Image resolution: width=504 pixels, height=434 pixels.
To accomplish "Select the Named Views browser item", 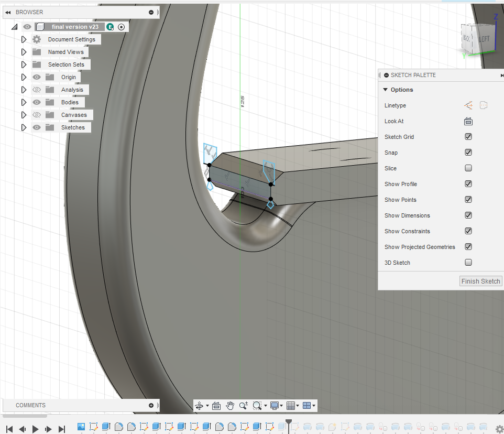I will point(65,52).
